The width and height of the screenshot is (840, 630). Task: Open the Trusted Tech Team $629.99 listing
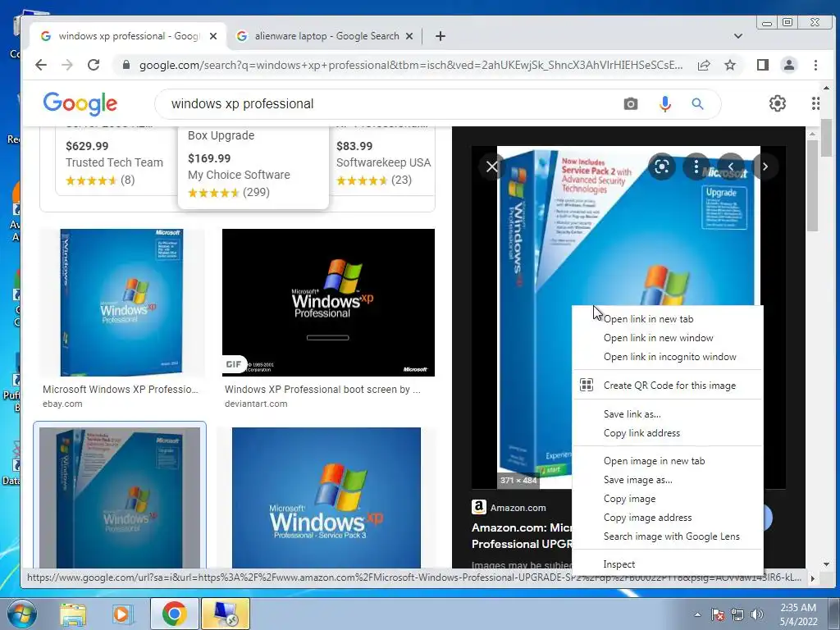click(115, 161)
